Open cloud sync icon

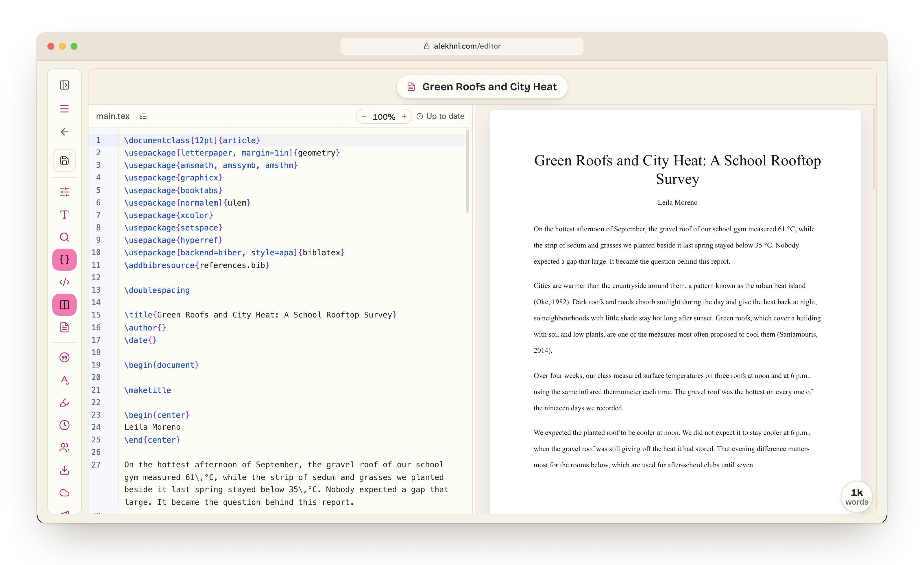[64, 493]
